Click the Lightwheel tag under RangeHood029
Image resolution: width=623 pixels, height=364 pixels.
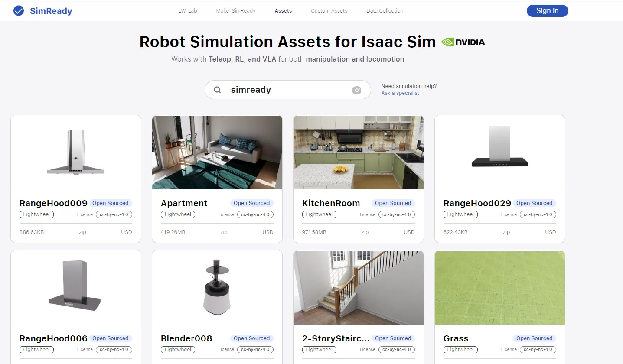(460, 214)
